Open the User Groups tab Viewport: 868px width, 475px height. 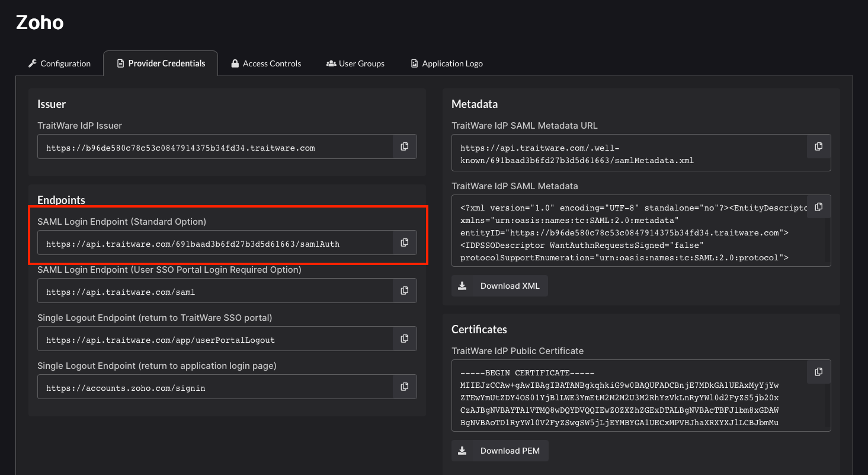[x=355, y=63]
